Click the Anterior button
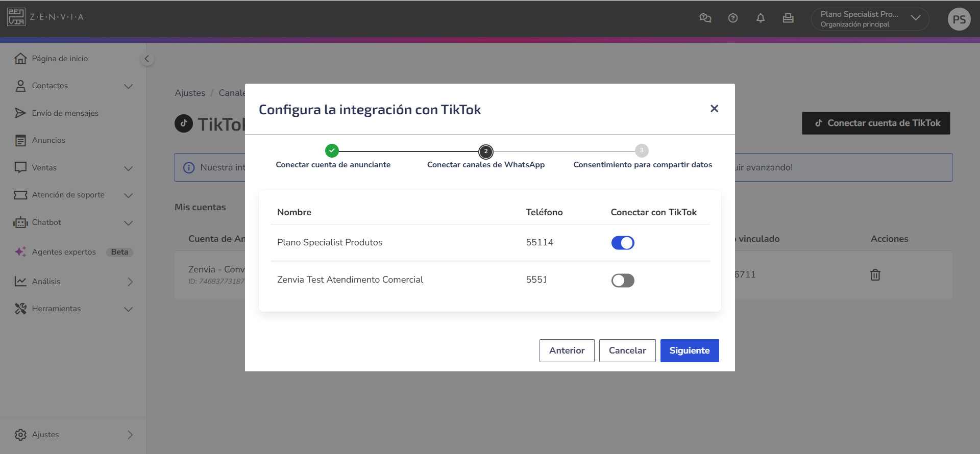Screen dimensions: 980x454 (567, 350)
